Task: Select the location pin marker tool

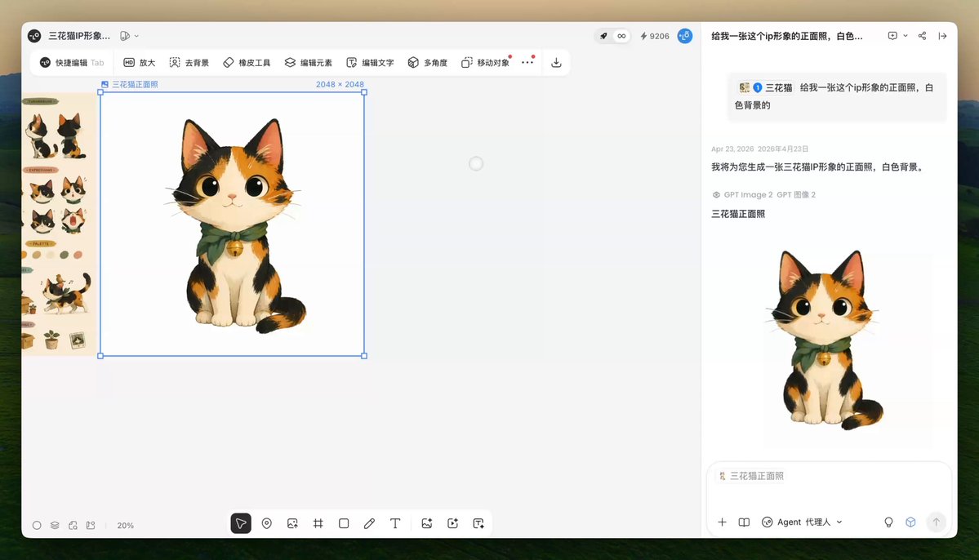Action: (x=267, y=523)
